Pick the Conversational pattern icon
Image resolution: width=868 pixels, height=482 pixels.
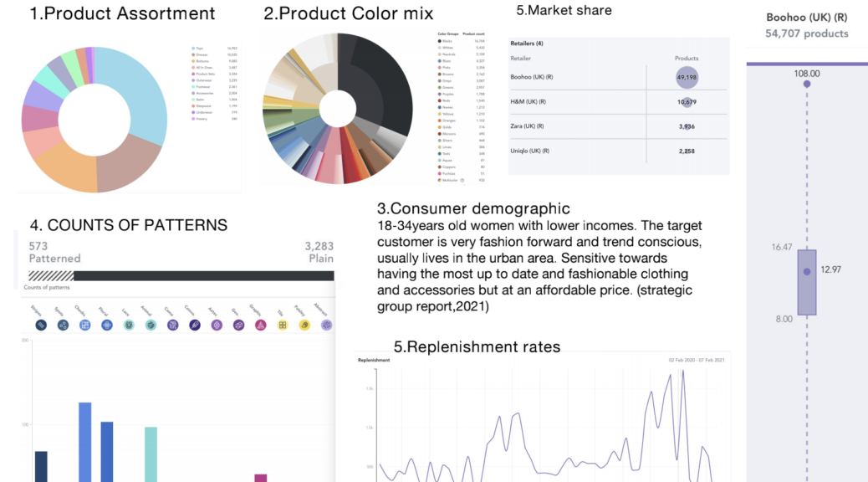(194, 326)
